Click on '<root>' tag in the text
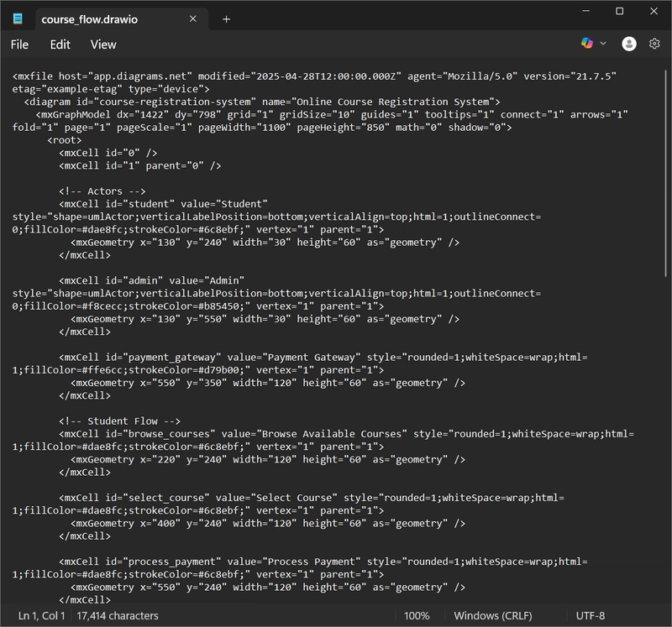The image size is (672, 627). click(65, 140)
